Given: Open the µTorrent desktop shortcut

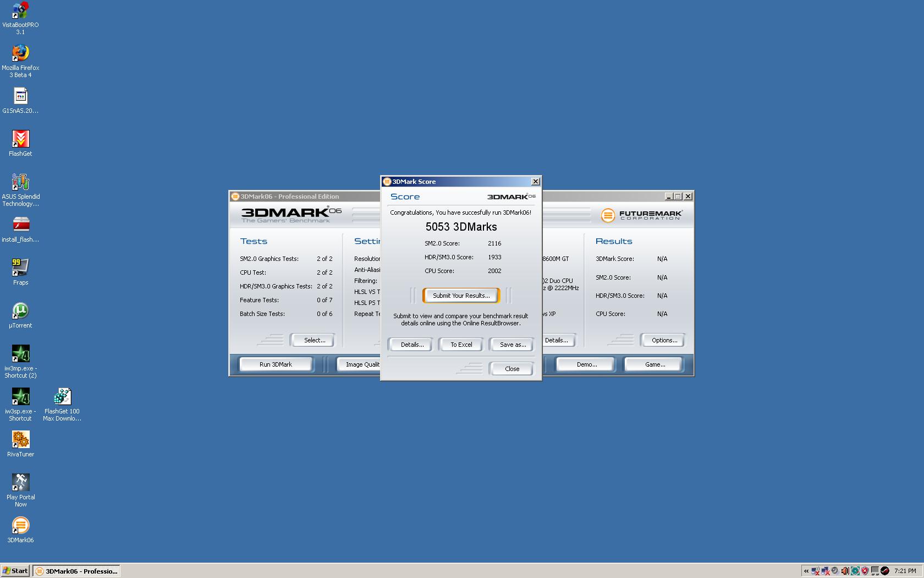Looking at the screenshot, I should [20, 315].
